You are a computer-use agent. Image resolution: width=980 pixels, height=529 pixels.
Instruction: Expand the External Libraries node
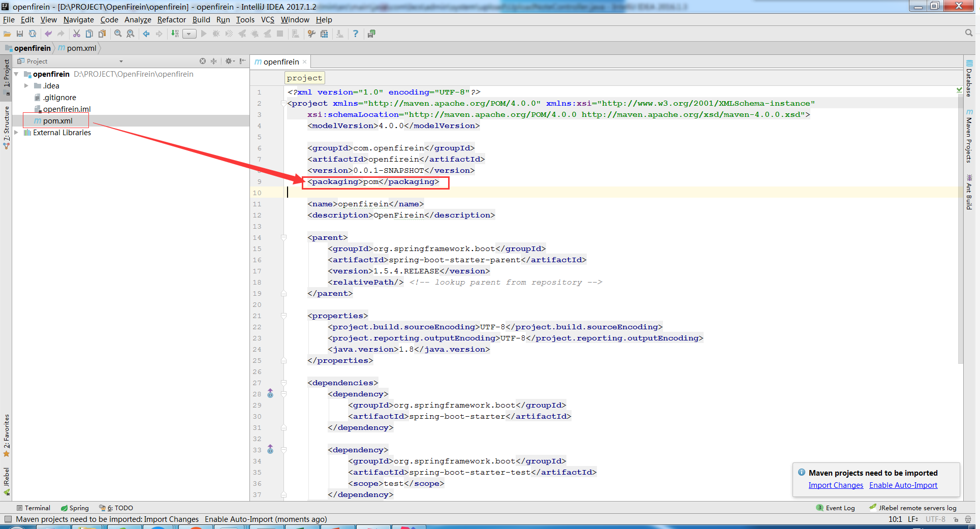coord(16,133)
